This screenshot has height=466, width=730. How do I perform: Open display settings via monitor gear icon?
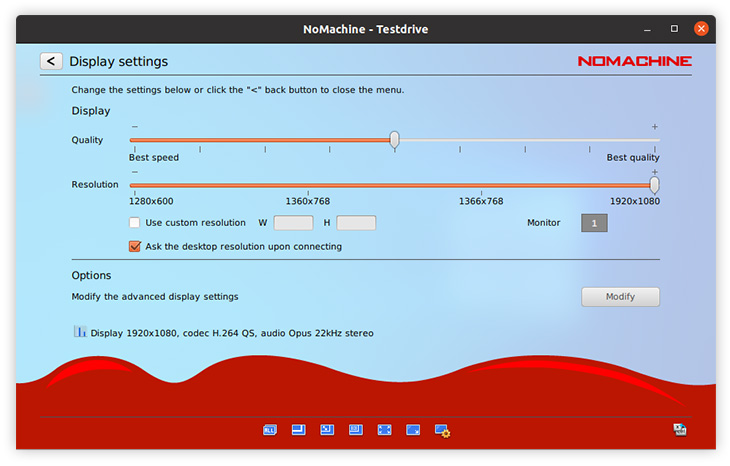[442, 431]
